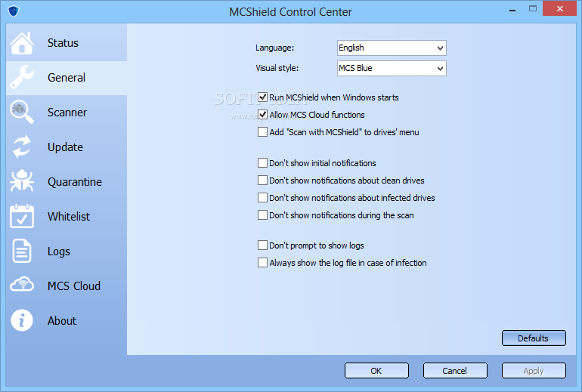Click the Logs document icon

pos(22,251)
